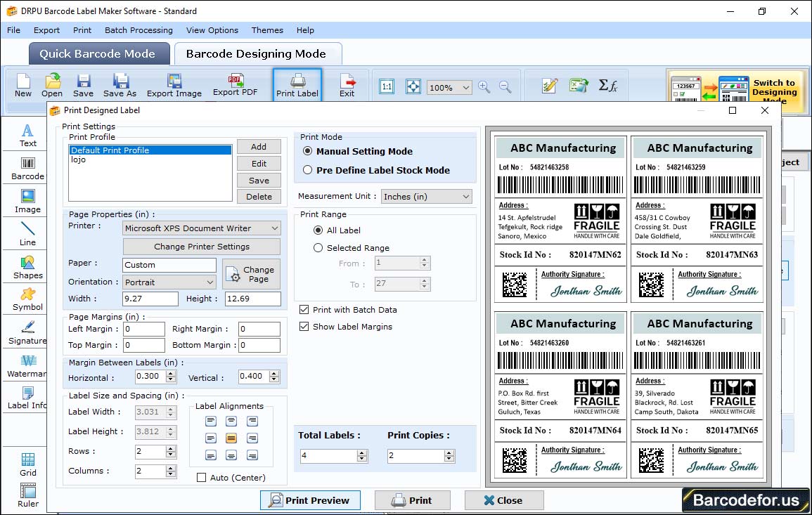Screen dimensions: 812x515
Task: Choose the All Label print range
Action: click(x=318, y=230)
